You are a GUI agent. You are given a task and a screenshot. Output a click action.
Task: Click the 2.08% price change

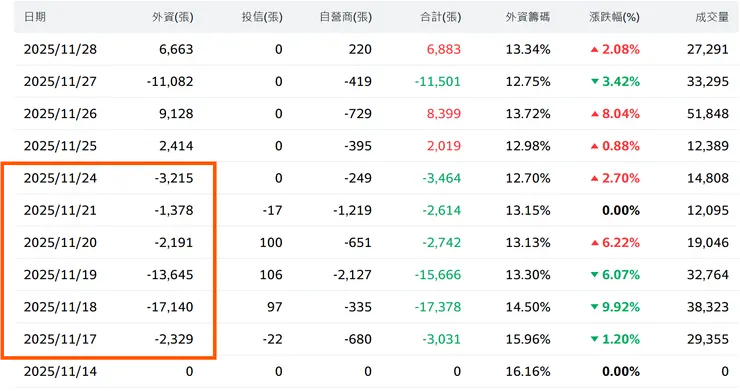point(615,49)
